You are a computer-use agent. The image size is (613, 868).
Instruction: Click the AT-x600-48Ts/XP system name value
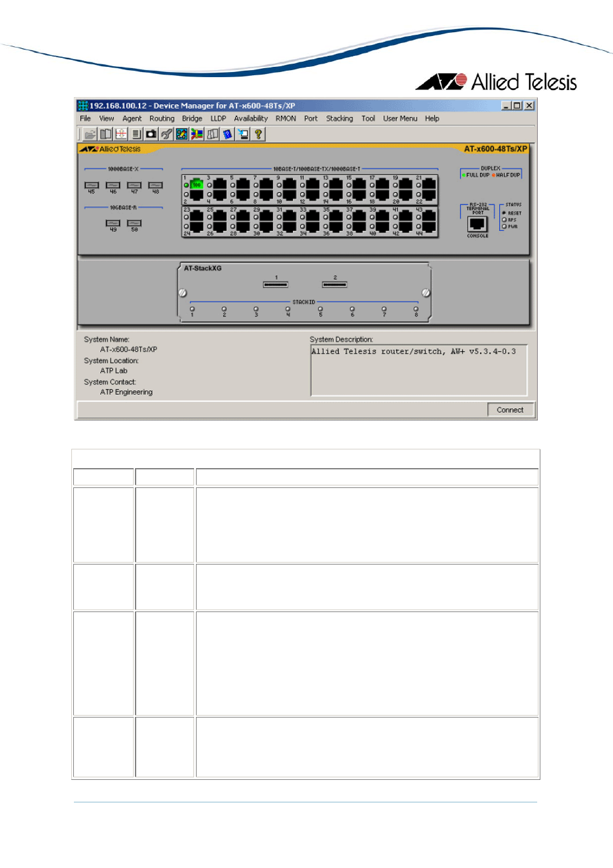129,350
